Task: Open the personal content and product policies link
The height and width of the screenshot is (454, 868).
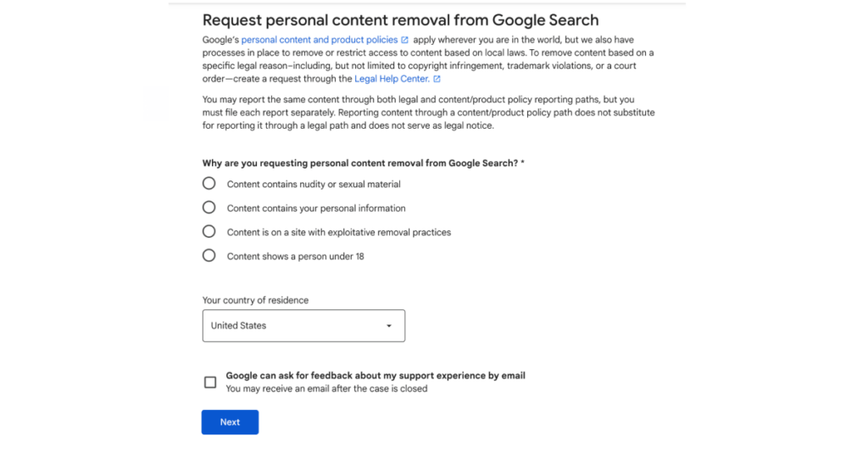Action: pos(320,40)
